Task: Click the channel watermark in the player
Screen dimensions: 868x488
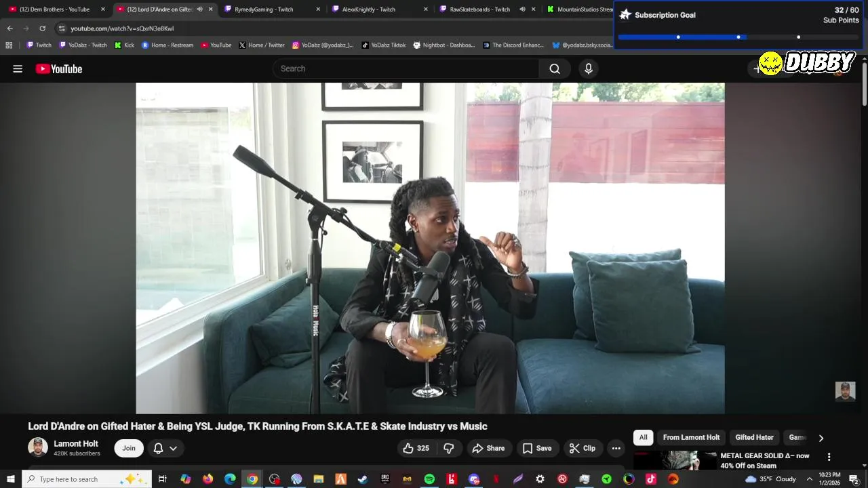Action: point(845,391)
